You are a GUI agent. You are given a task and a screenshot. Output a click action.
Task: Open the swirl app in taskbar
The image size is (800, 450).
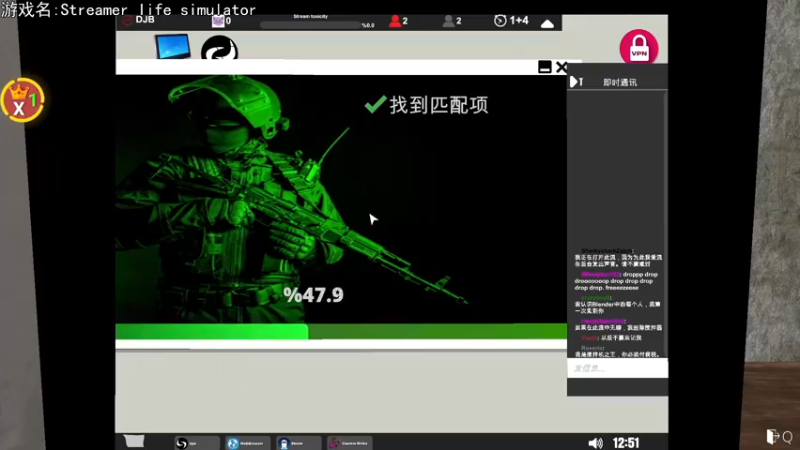coord(196,443)
